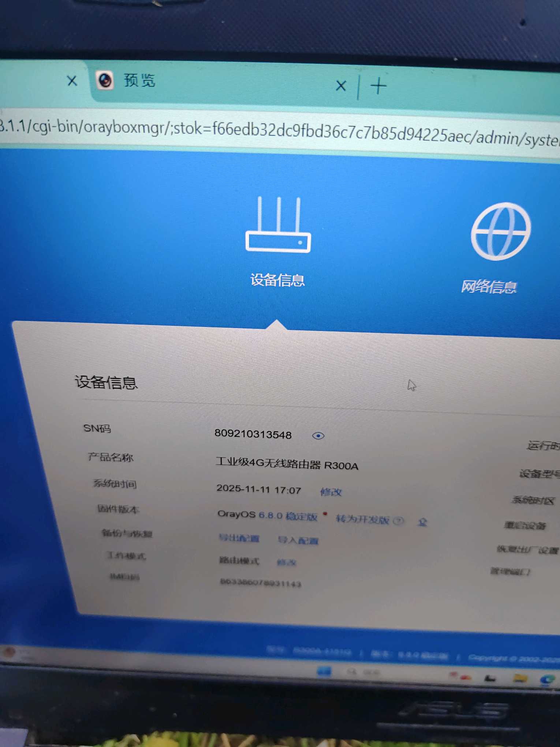This screenshot has width=560, height=747.
Task: Click the firmware upgrade icon after 转为开发版
Action: 422,522
